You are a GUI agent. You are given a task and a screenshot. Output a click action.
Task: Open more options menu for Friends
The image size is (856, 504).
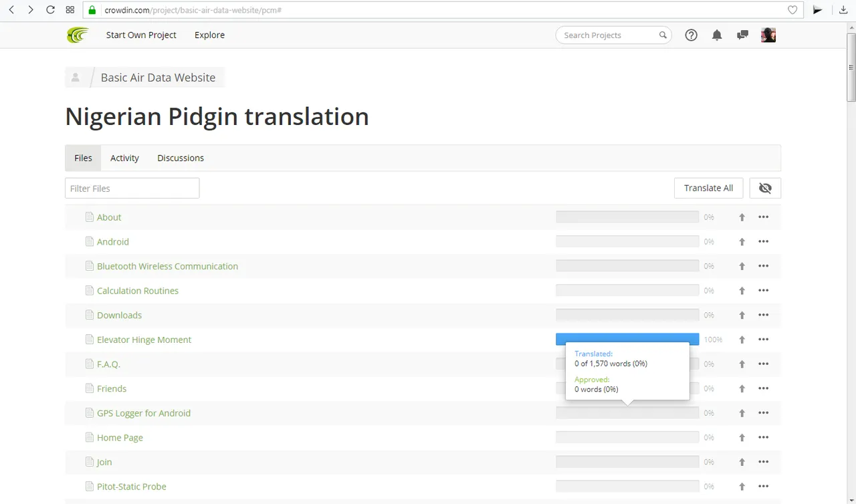(764, 388)
